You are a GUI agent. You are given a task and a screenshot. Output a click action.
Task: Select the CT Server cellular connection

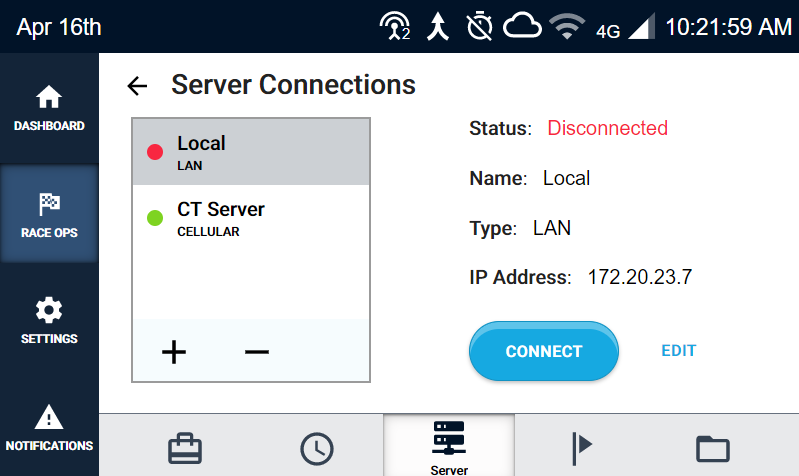tap(251, 218)
